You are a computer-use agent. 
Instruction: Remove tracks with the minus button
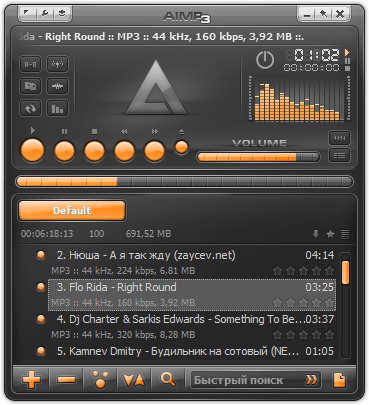pyautogui.click(x=66, y=379)
